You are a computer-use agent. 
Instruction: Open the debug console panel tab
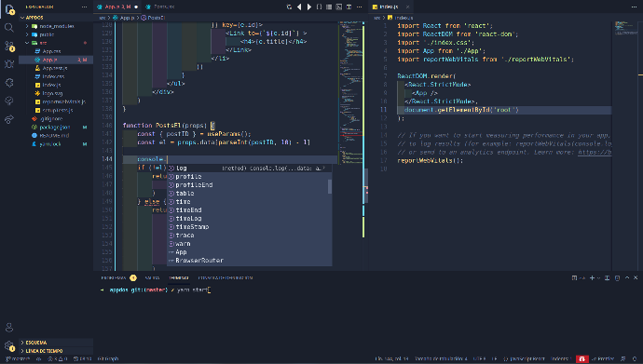(226, 278)
